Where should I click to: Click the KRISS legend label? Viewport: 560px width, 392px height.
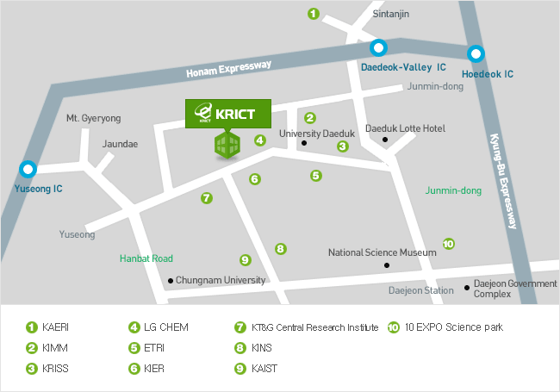point(55,369)
